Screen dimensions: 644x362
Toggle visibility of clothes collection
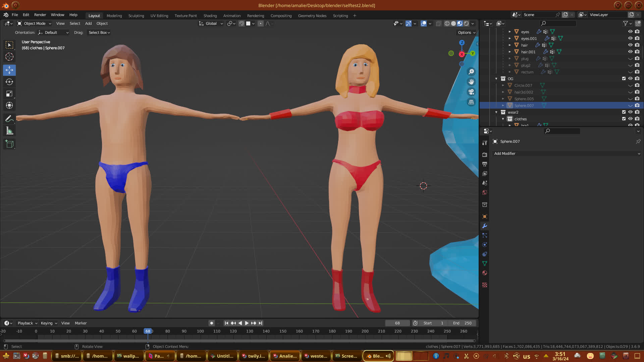tap(630, 119)
